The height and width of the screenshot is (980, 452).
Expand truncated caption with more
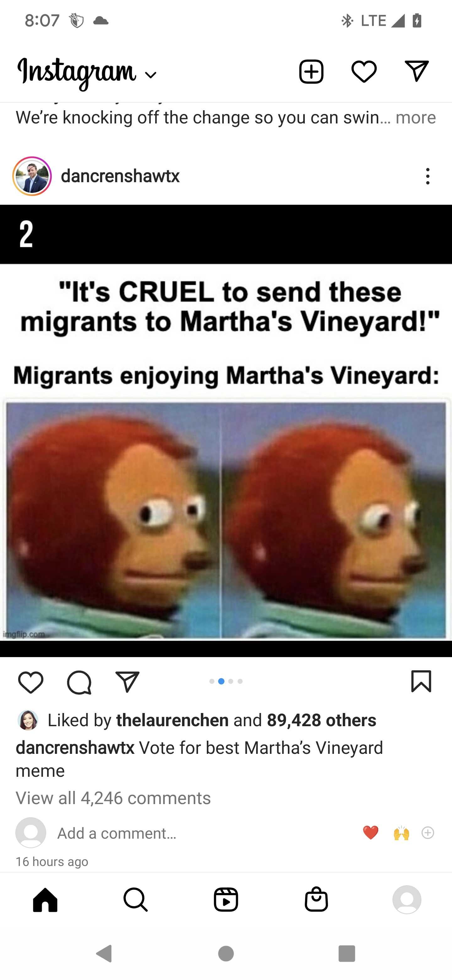pyautogui.click(x=416, y=117)
